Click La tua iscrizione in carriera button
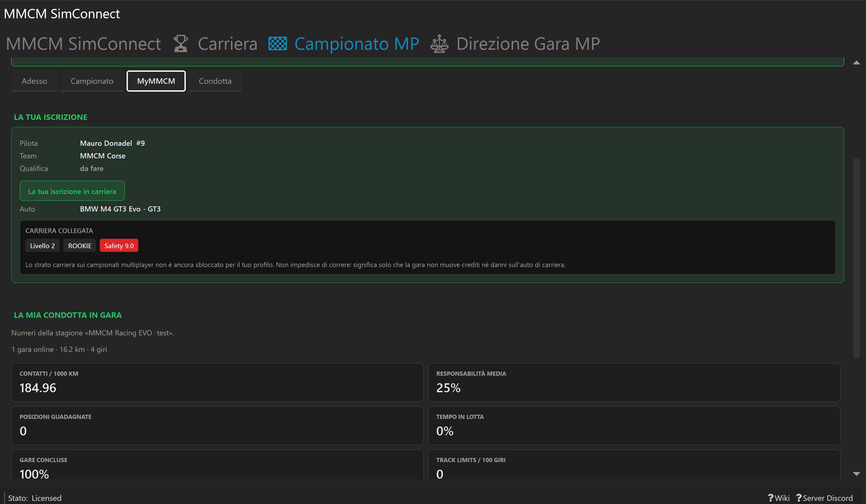Image resolution: width=866 pixels, height=504 pixels. (x=72, y=191)
